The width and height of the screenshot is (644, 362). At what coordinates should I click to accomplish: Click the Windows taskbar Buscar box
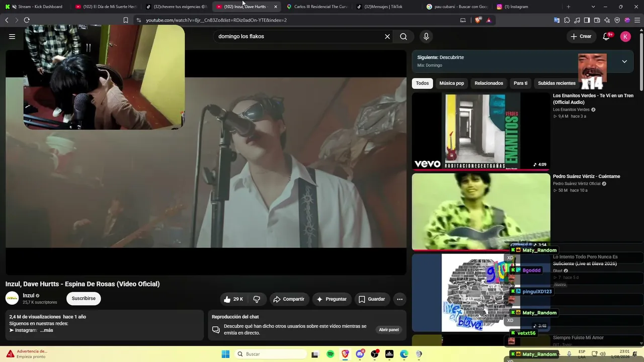(271, 354)
